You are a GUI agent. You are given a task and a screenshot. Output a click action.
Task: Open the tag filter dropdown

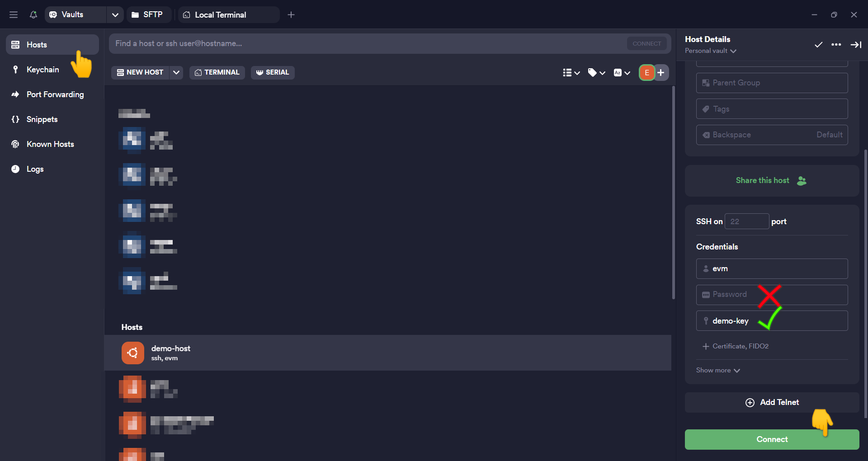pyautogui.click(x=596, y=72)
